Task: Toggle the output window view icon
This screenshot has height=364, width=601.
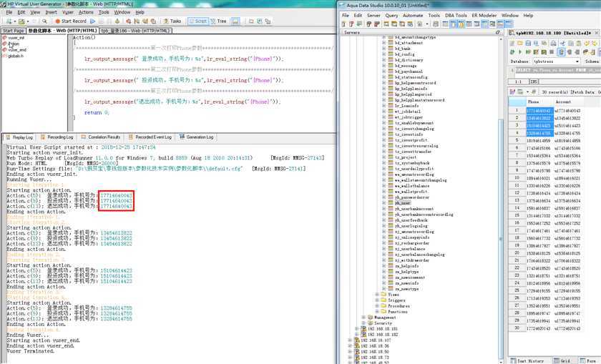Action: coord(235,21)
